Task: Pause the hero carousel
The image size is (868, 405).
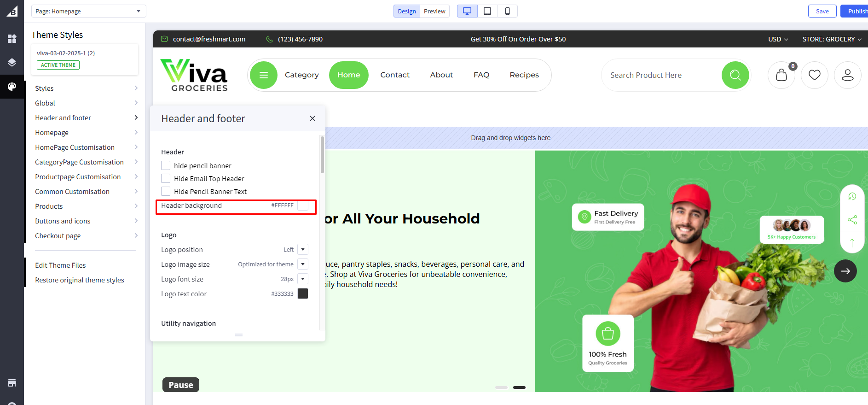Action: [181, 385]
